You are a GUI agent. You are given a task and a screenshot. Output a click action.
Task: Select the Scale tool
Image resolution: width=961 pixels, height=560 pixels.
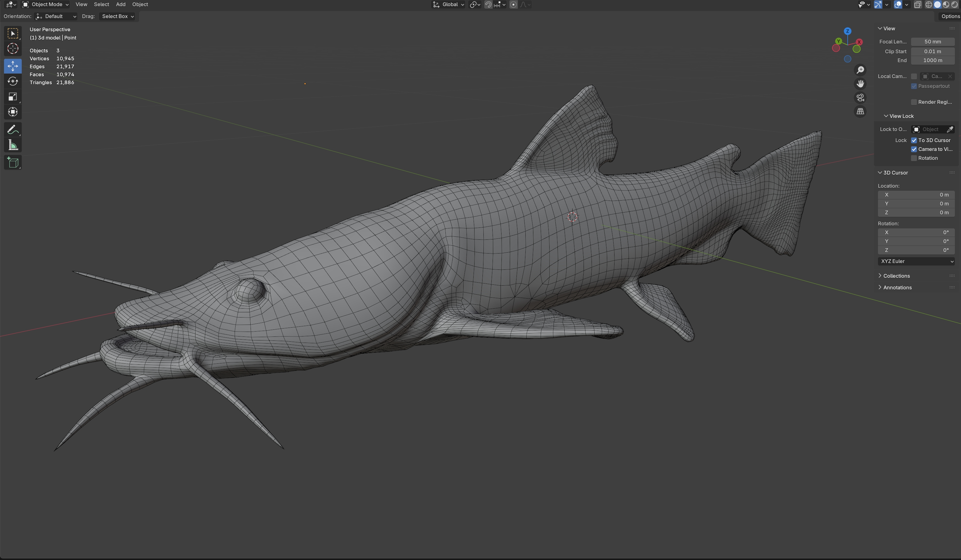13,97
